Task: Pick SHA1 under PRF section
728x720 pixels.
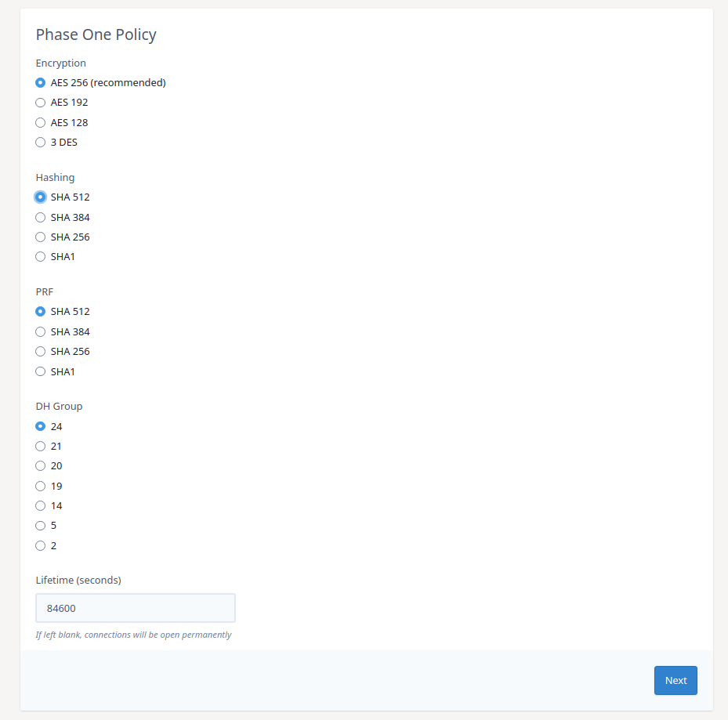Action: (40, 371)
